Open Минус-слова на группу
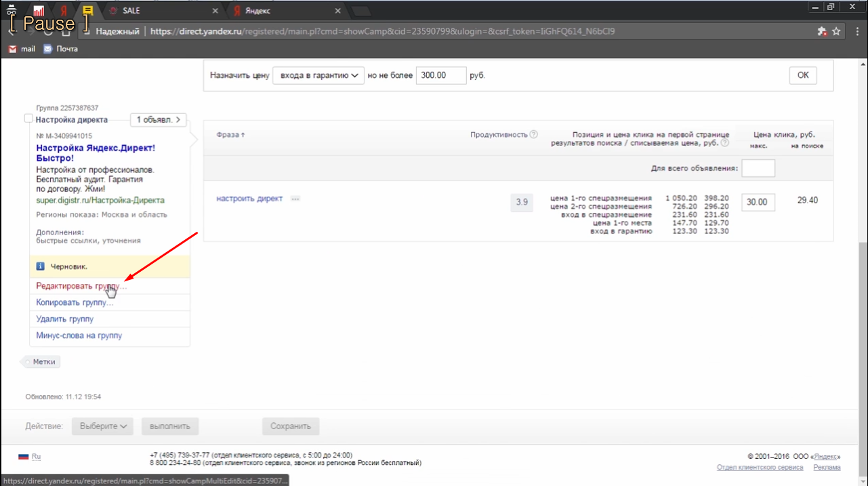The image size is (868, 486). [79, 336]
